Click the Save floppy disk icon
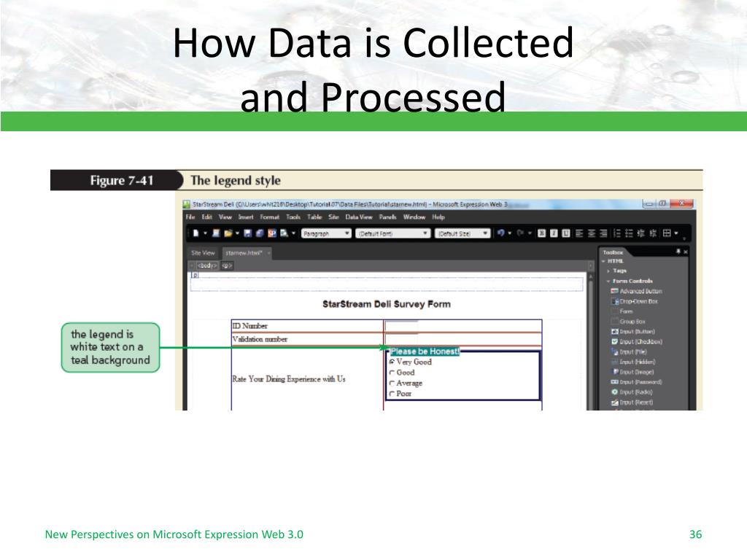The image size is (747, 560). (248, 233)
